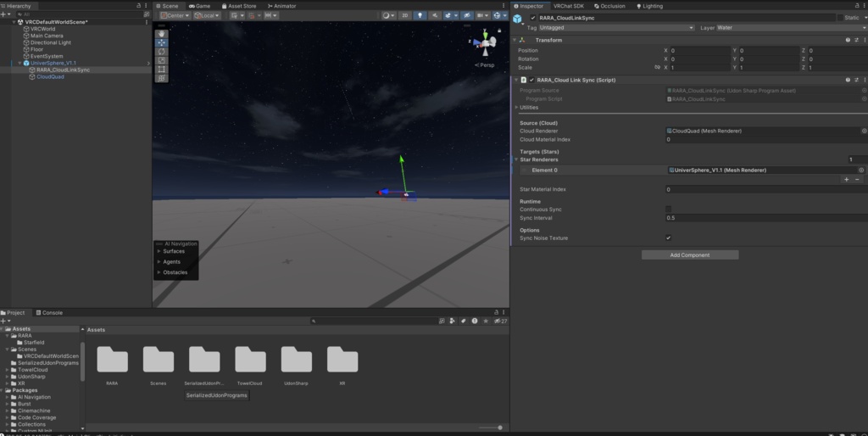Open the Asset Store tab
Screen dimensions: 868x436
tap(239, 6)
